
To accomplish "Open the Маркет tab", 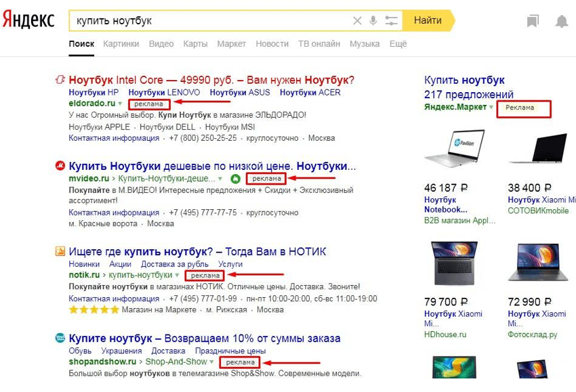I will (x=232, y=44).
